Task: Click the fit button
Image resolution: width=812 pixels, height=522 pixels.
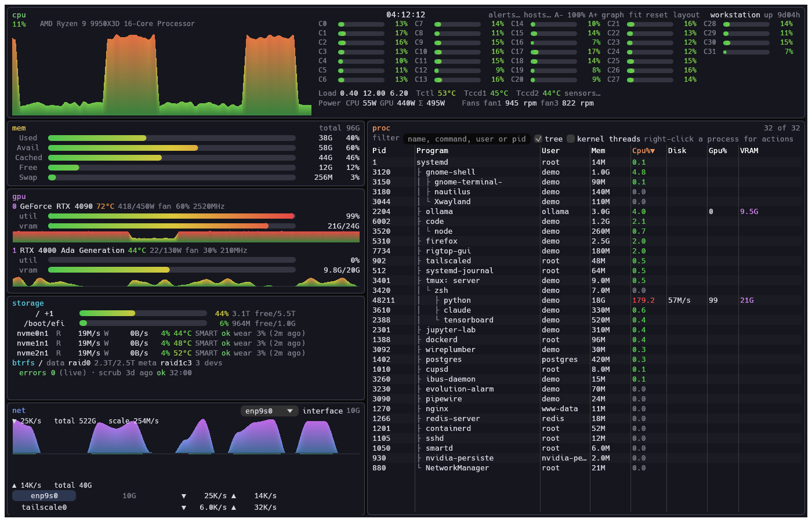Action: point(635,15)
